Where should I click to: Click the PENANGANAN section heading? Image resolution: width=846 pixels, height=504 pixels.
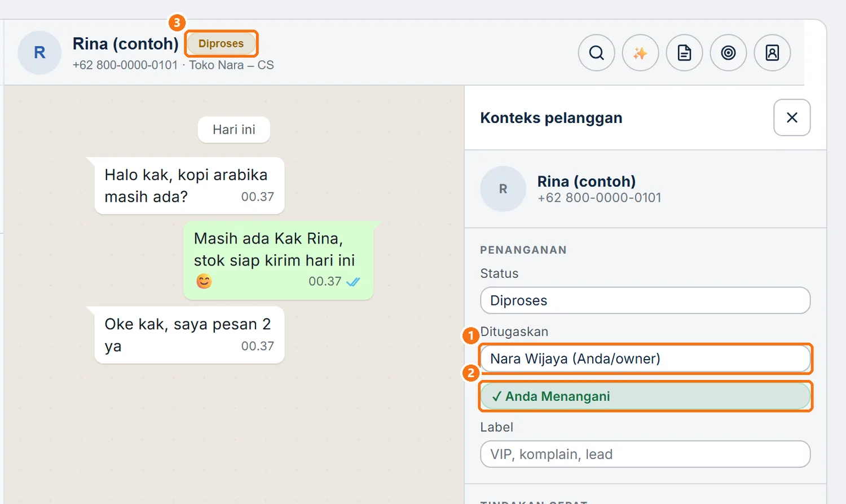(523, 250)
